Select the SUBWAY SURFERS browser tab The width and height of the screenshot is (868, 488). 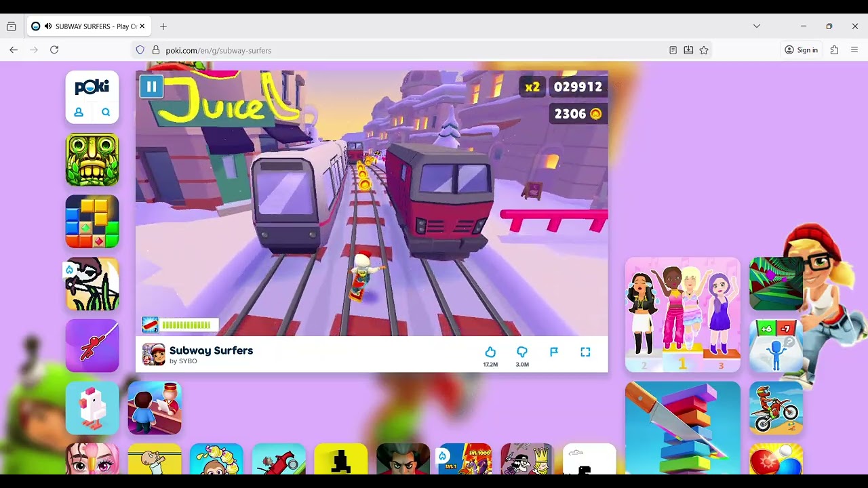point(87,26)
